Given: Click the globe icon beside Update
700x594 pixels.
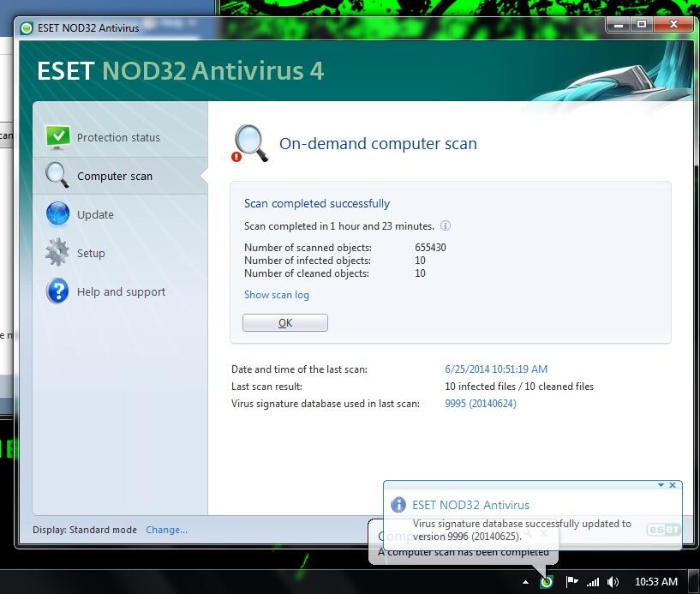Looking at the screenshot, I should click(x=57, y=213).
